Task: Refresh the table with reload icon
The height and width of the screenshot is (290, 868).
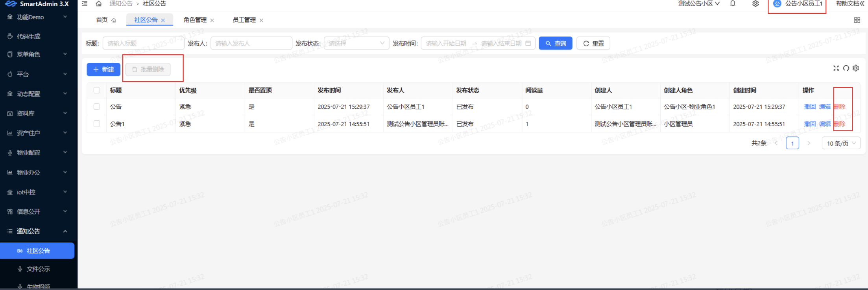Action: click(846, 68)
